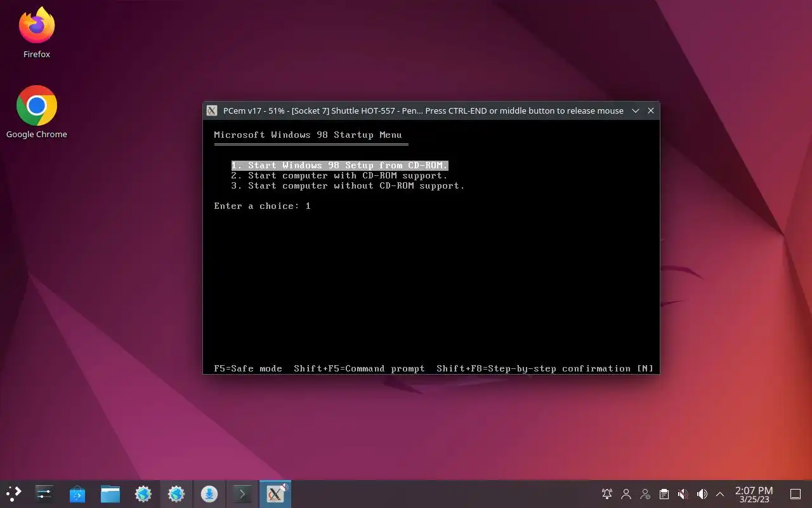This screenshot has width=812, height=508.
Task: Select 'Start Windows 98 Setup from CD-ROM' option
Action: coord(340,165)
